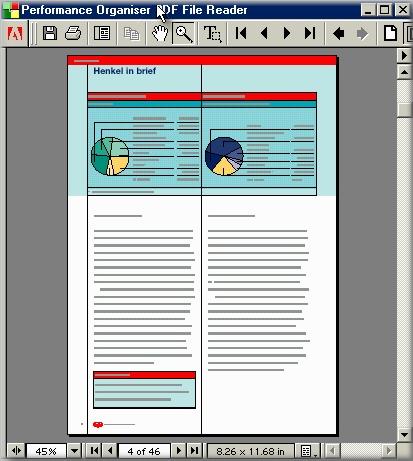The width and height of the screenshot is (413, 461).
Task: Click the Performance Organiser window icon in title bar
Action: pyautogui.click(x=11, y=10)
